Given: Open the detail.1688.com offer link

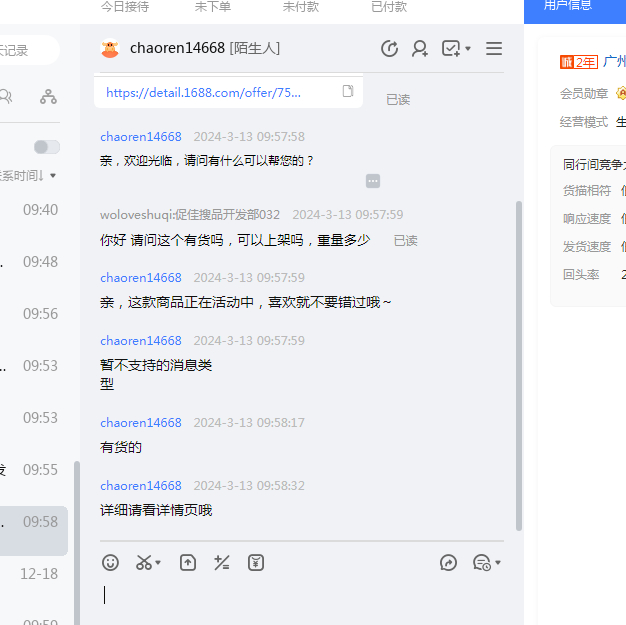Looking at the screenshot, I should pyautogui.click(x=204, y=92).
